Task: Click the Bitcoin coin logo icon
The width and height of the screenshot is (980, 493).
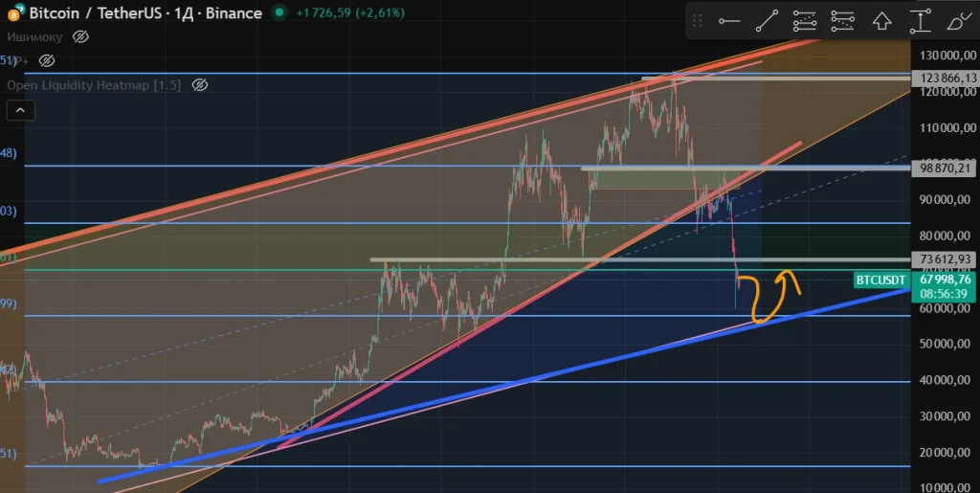Action: (x=15, y=11)
